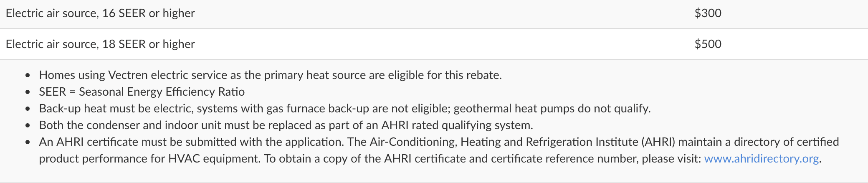Screen dimensions: 868x183
Task: Click the 16 SEER or higher row label
Action: click(100, 13)
